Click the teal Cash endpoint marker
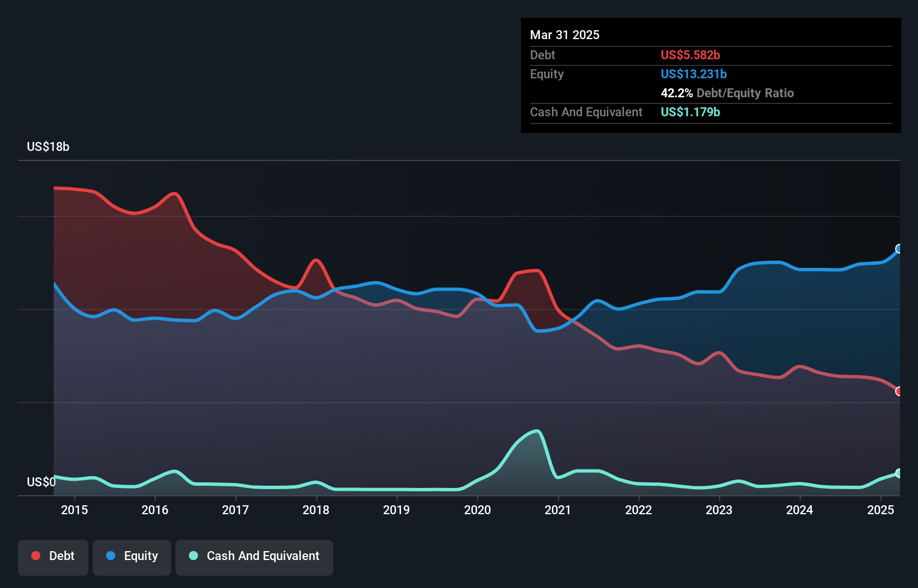The image size is (918, 588). [x=899, y=473]
